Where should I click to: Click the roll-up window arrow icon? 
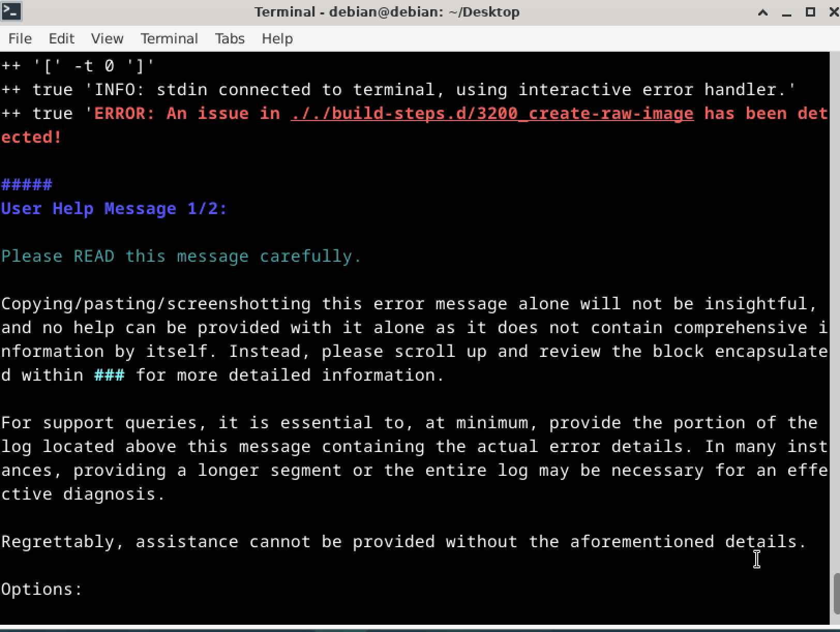coord(762,12)
